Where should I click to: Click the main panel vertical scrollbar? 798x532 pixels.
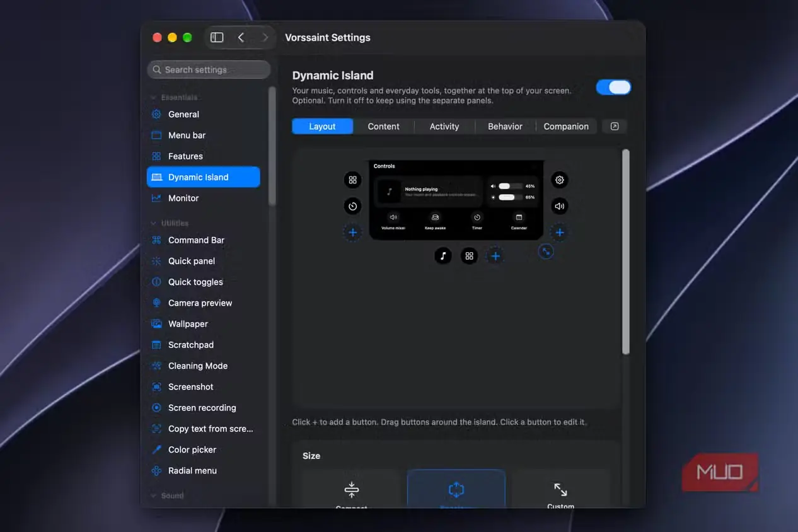[625, 252]
